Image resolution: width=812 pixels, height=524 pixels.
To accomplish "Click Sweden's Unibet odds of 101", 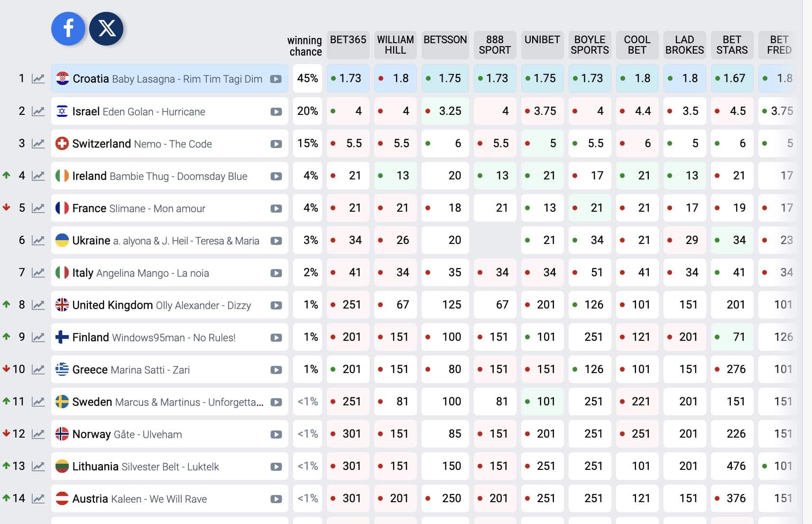I will tap(542, 402).
